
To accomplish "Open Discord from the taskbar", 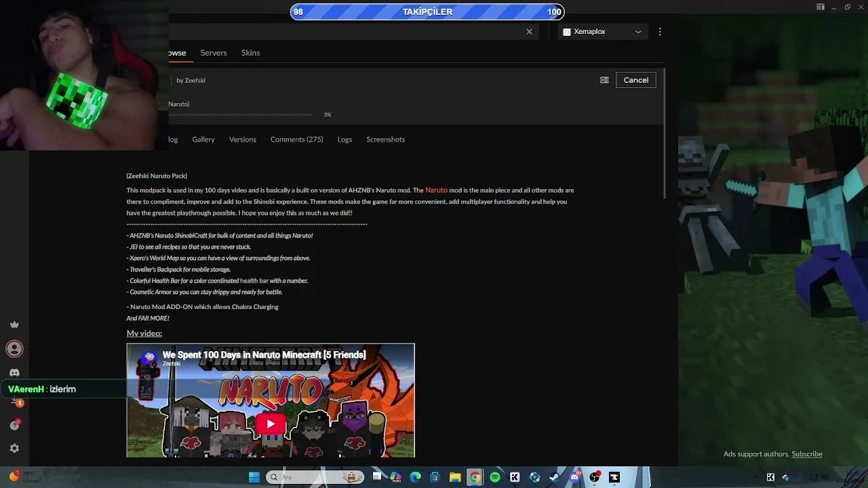I will [574, 477].
